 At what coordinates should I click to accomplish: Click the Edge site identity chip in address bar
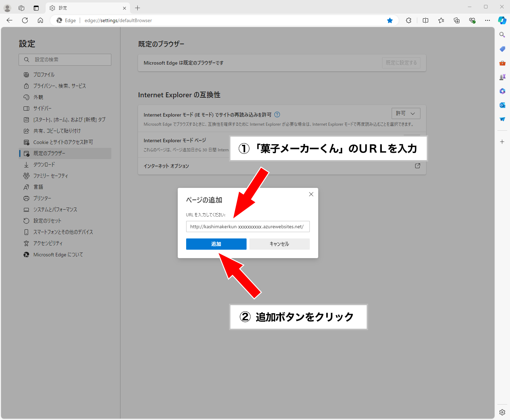click(x=66, y=20)
